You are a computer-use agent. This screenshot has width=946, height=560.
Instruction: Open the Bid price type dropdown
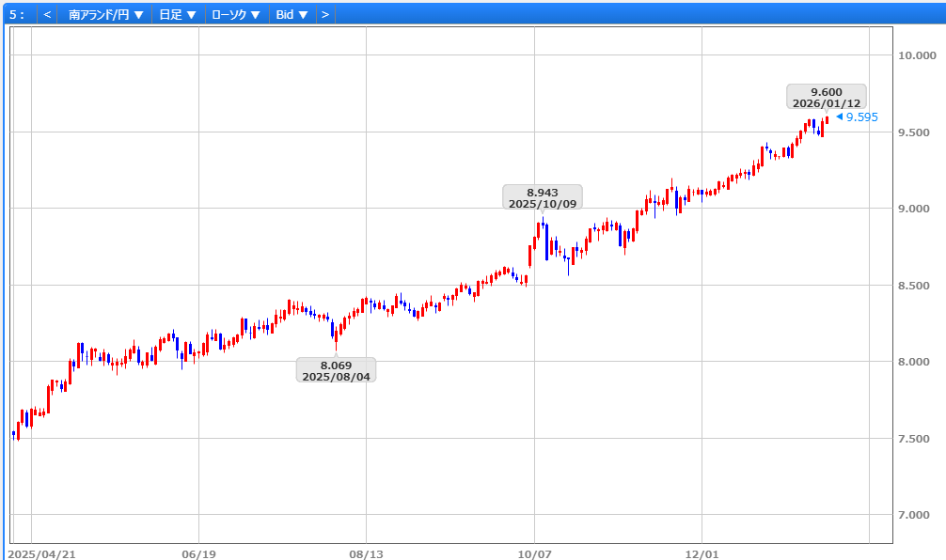point(292,15)
